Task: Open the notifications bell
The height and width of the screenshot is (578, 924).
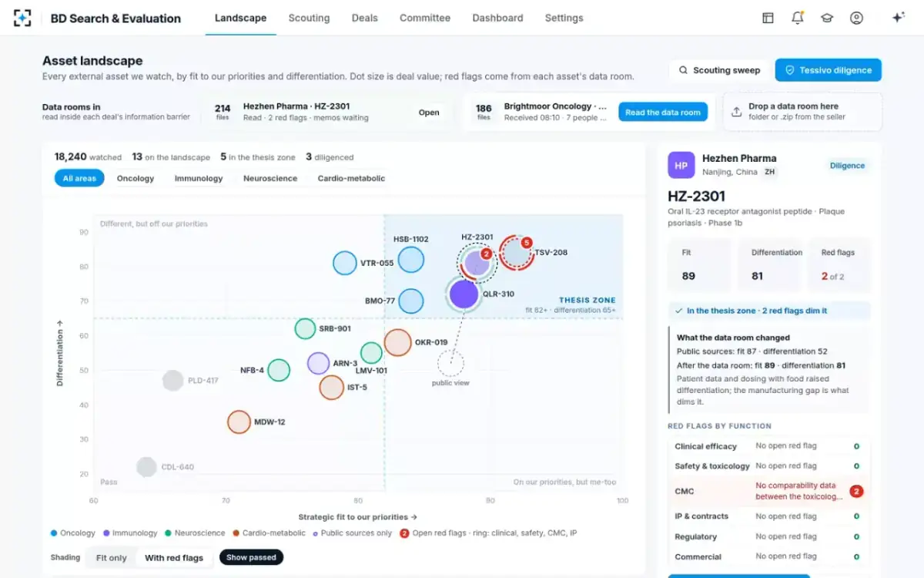Action: coord(798,18)
